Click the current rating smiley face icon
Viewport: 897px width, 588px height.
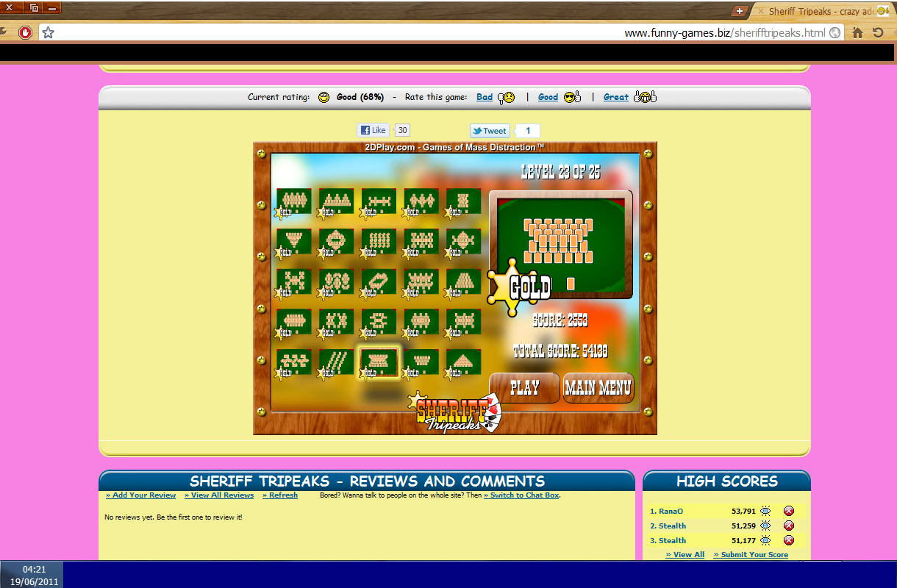(x=324, y=97)
